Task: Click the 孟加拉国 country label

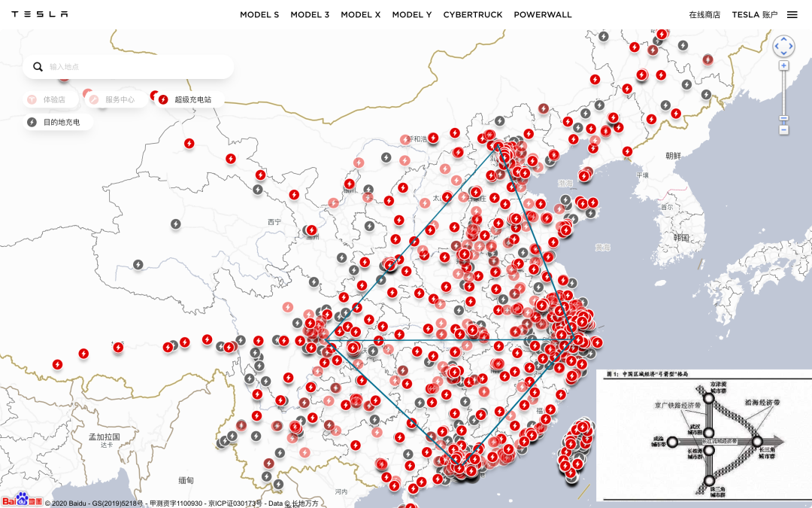Action: 104,437
